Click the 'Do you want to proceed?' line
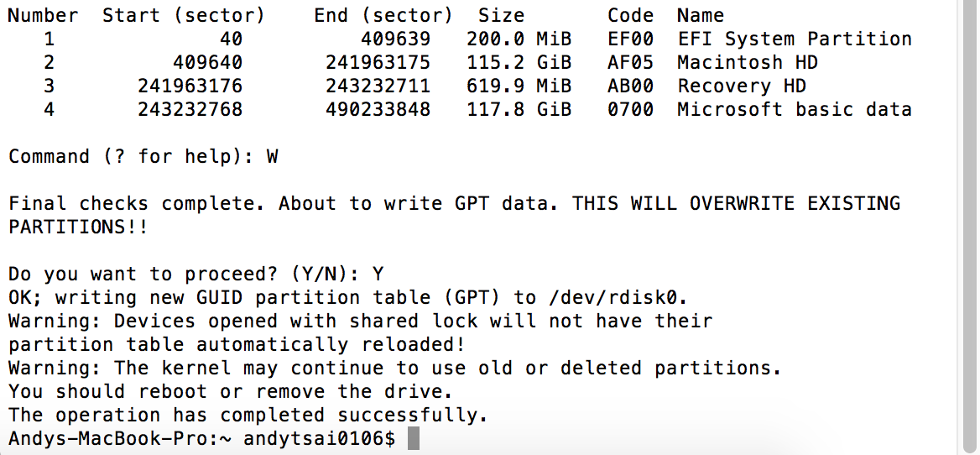Viewport: 980px width, 455px height. pyautogui.click(x=195, y=274)
